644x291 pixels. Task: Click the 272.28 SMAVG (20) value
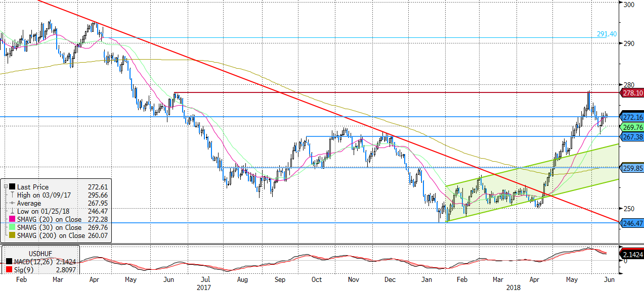(x=99, y=219)
